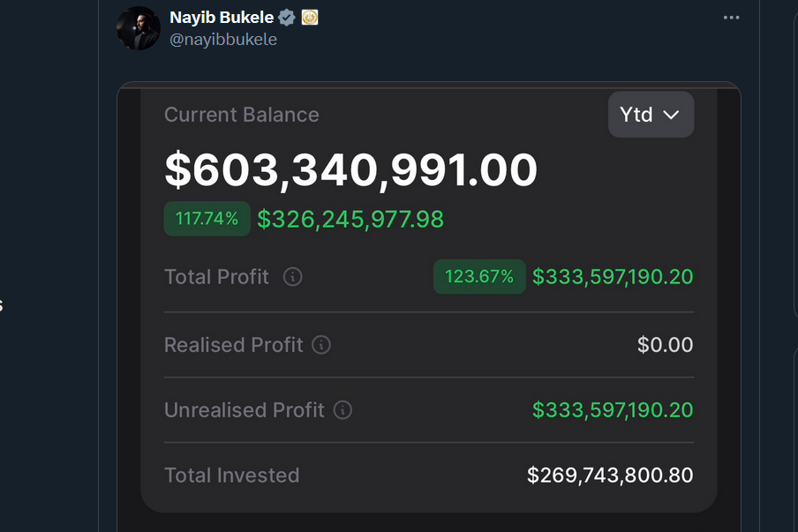Click the Total Profit info icon

(x=293, y=277)
